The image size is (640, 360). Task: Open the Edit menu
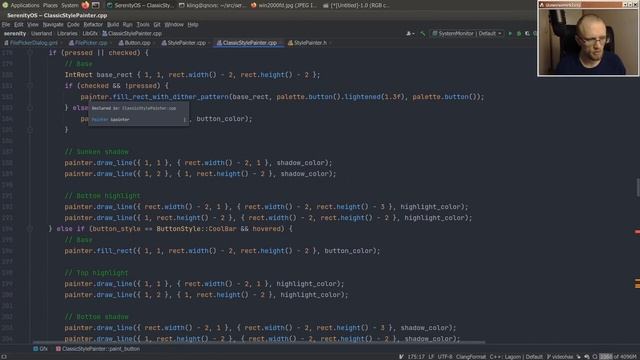click(19, 24)
